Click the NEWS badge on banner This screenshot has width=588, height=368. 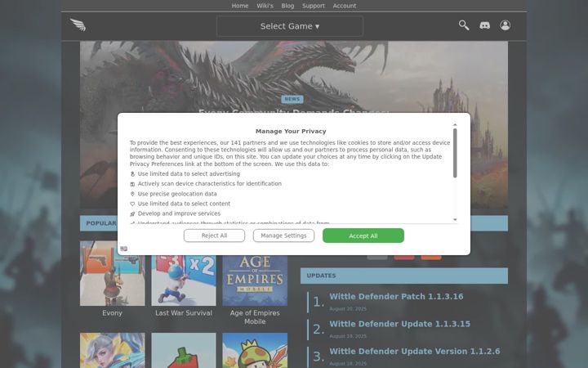tap(292, 99)
